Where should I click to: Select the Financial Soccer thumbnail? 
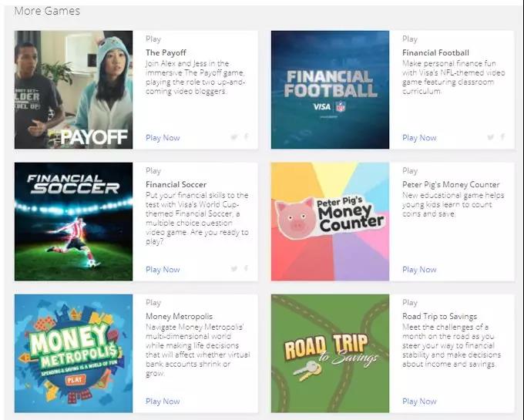[x=73, y=221]
